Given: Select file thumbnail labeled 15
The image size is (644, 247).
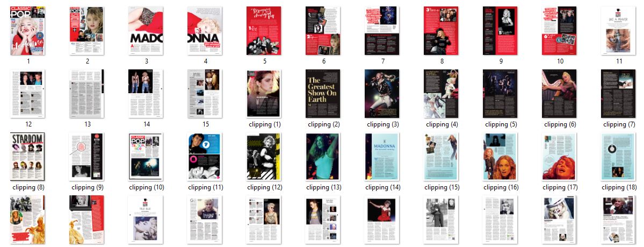Looking at the screenshot, I should [x=205, y=94].
